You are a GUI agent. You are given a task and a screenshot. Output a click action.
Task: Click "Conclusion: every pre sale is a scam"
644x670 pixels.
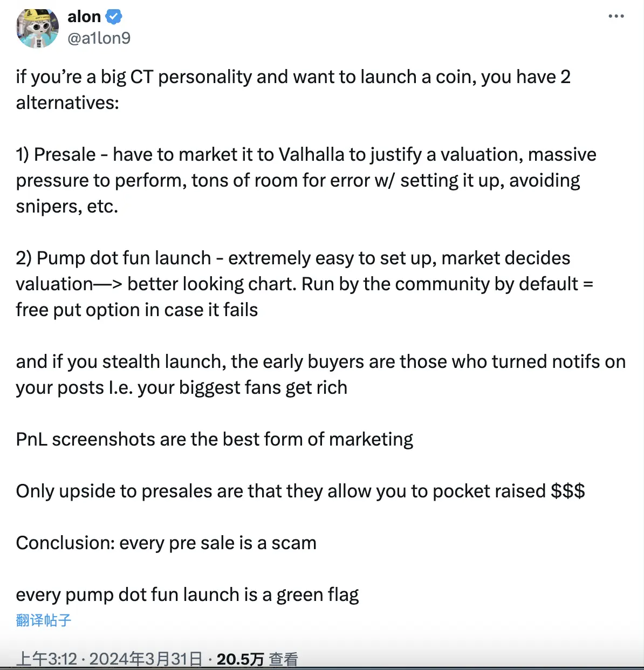coord(166,543)
